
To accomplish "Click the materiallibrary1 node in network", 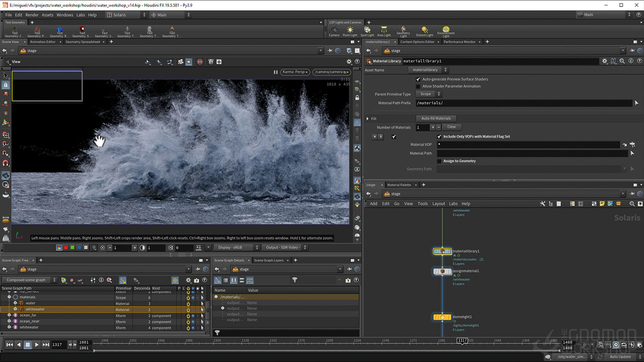I will 442,251.
